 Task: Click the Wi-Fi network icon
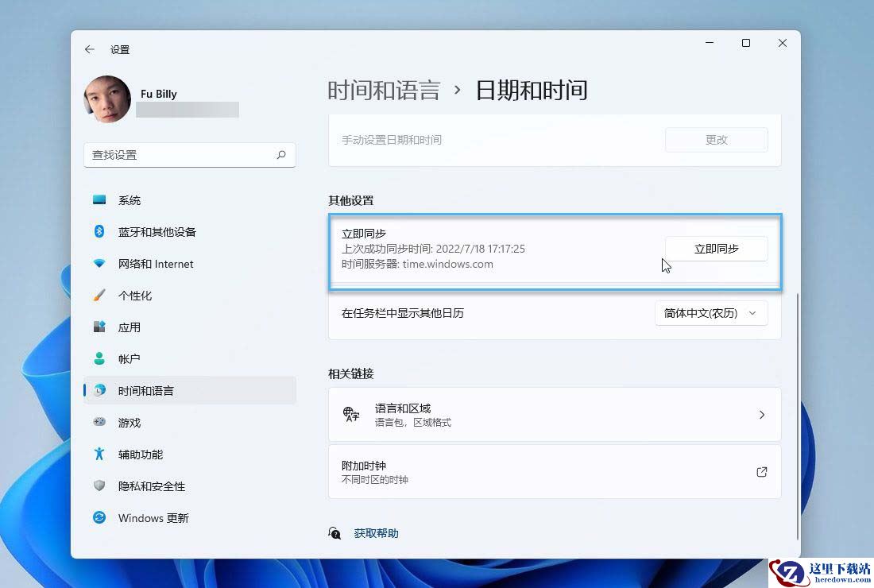(x=99, y=263)
